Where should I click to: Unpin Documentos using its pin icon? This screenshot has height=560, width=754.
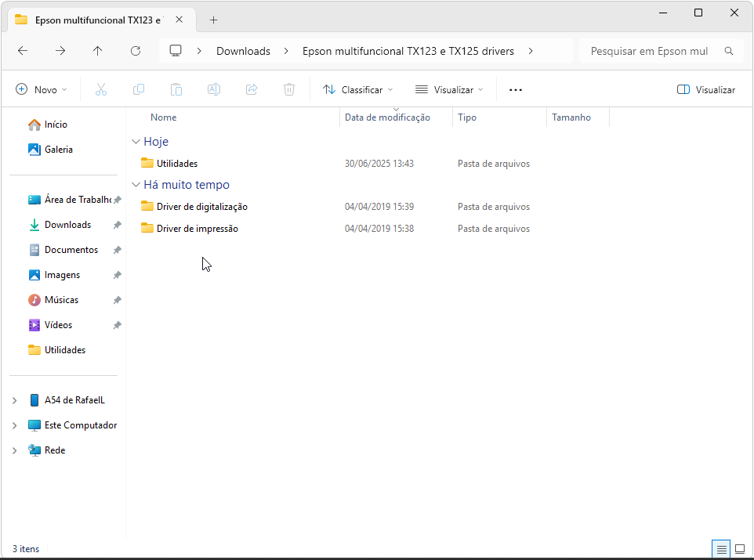[117, 250]
